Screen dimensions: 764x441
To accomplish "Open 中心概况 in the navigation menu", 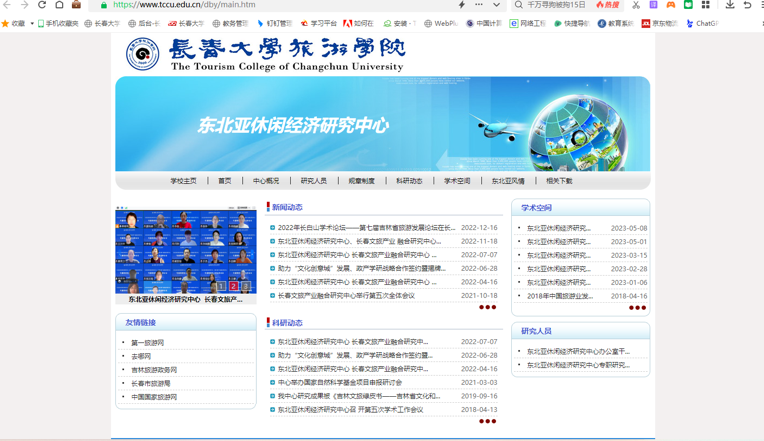I will tap(266, 181).
